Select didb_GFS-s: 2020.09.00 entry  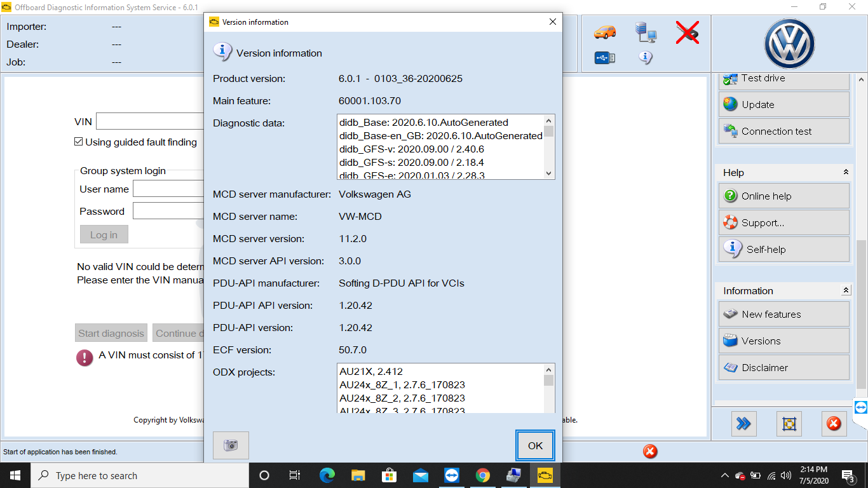click(x=412, y=162)
